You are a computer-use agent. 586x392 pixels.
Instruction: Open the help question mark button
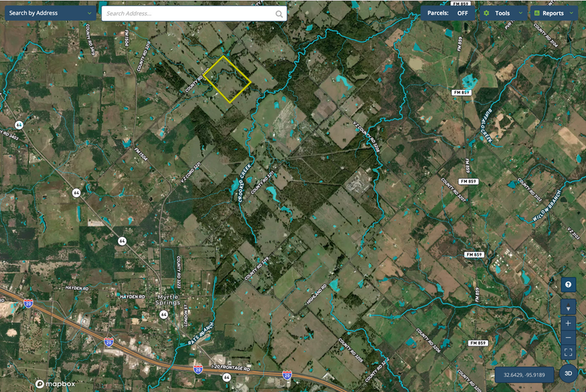click(568, 285)
